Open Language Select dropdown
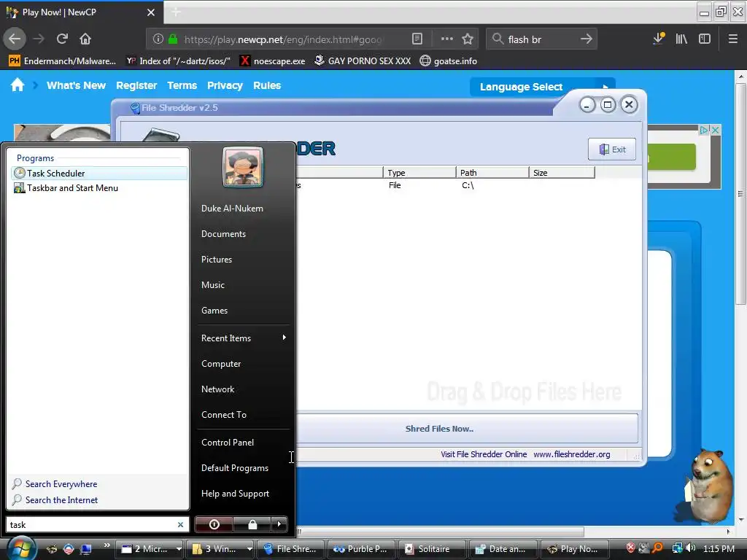This screenshot has width=747, height=560. pos(542,87)
